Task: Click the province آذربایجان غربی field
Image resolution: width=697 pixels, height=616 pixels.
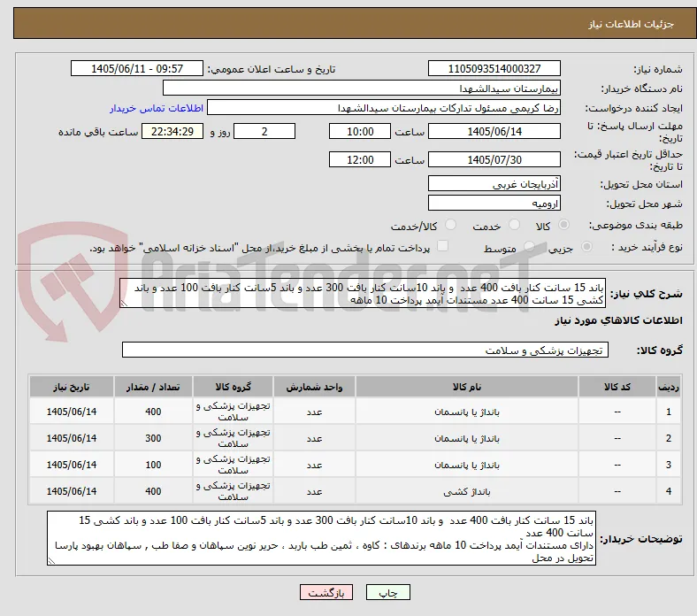Action: [494, 183]
